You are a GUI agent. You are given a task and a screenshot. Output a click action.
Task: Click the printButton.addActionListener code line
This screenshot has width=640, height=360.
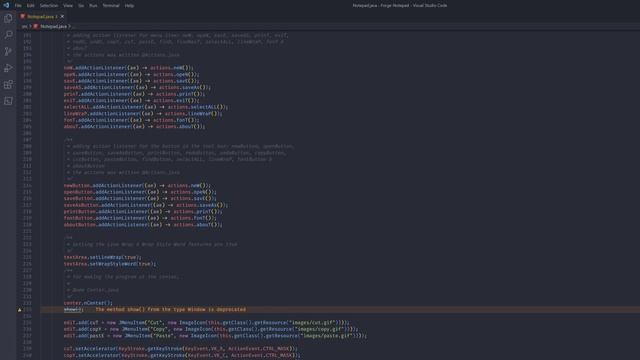coord(143,211)
